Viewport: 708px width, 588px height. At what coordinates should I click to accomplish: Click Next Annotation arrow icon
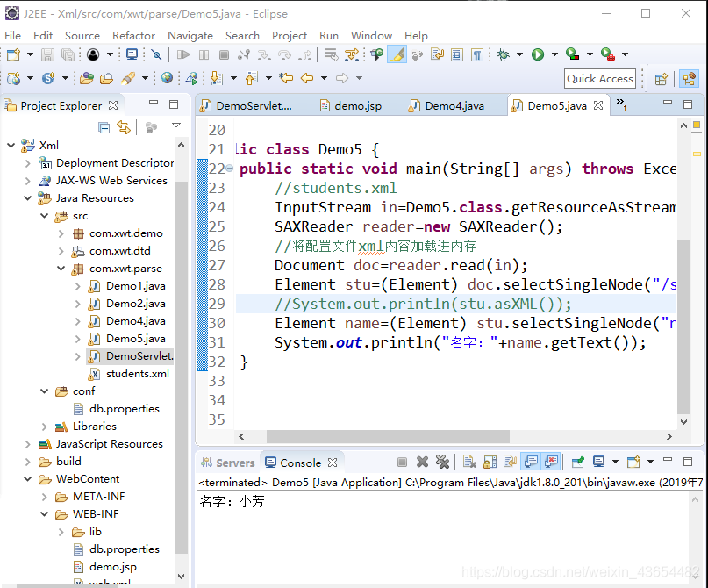tap(217, 78)
